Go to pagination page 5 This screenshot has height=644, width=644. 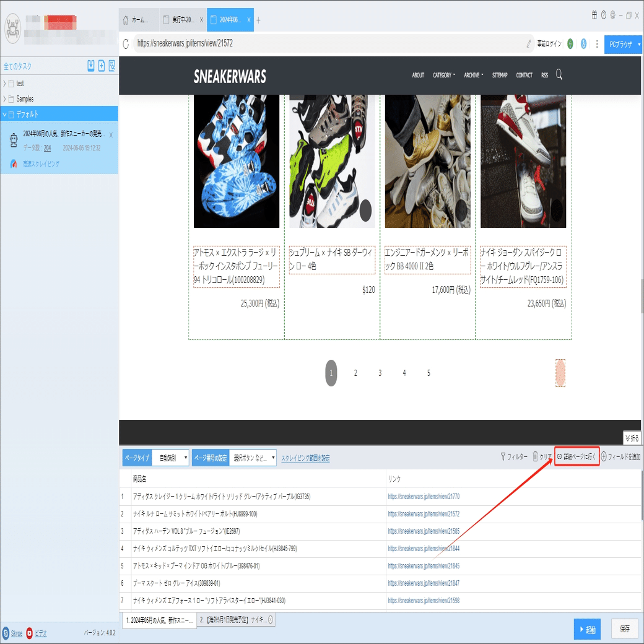pyautogui.click(x=429, y=373)
